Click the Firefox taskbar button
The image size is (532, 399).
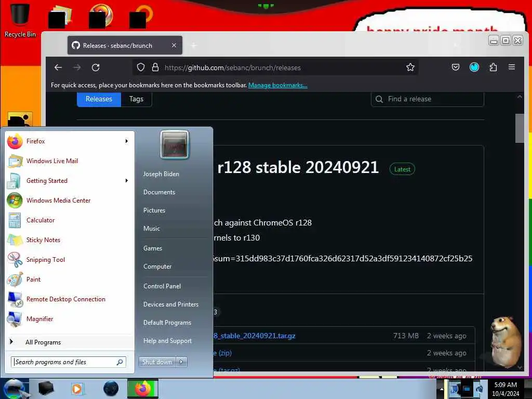[x=143, y=389]
